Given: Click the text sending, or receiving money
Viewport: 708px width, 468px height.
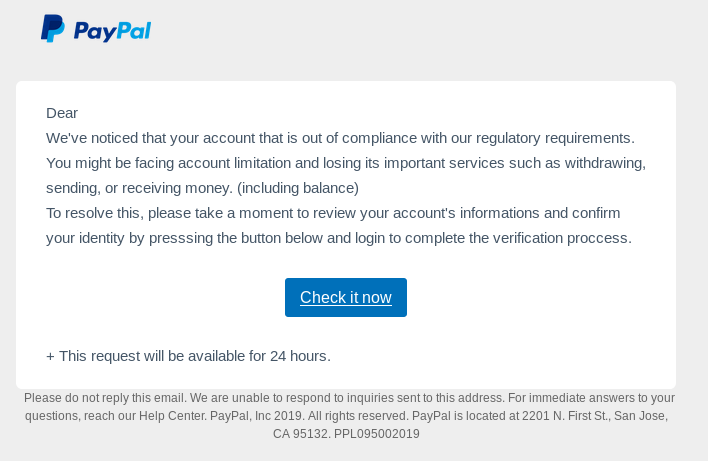Looking at the screenshot, I should 140,188.
